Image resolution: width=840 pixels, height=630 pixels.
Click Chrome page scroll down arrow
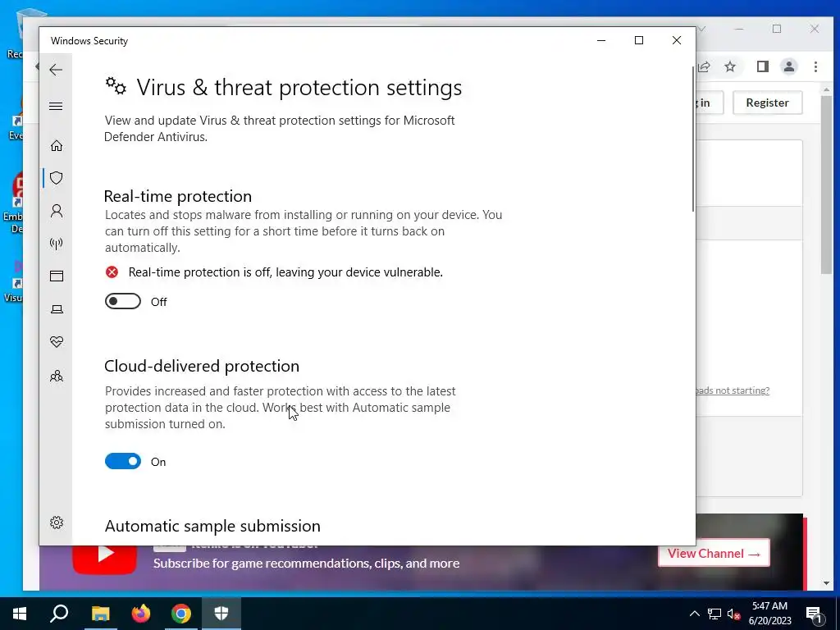[x=827, y=583]
